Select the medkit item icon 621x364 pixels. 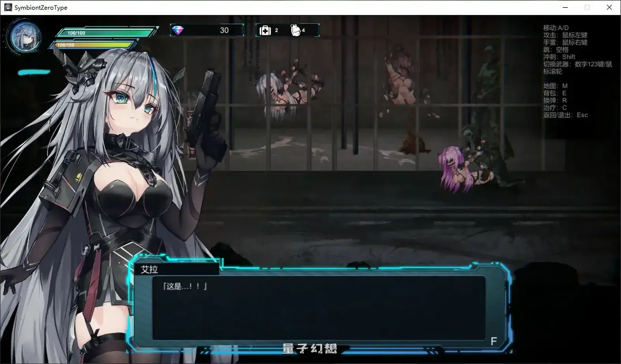(265, 30)
